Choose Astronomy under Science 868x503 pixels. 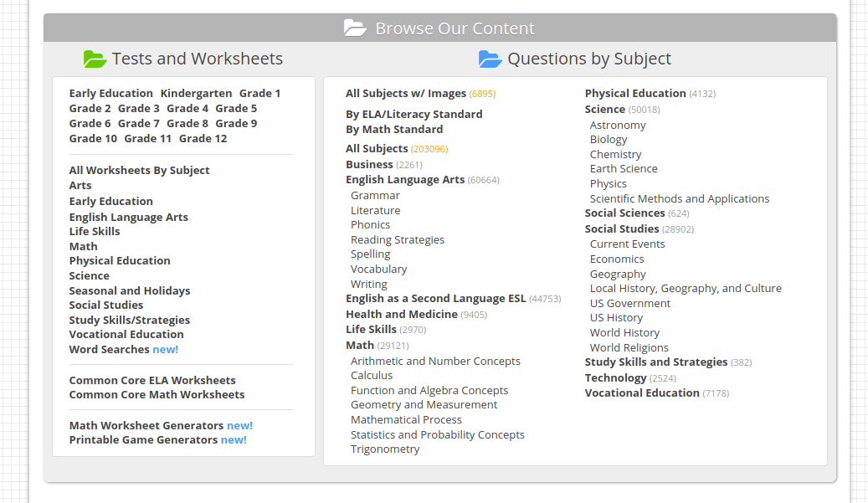(618, 126)
